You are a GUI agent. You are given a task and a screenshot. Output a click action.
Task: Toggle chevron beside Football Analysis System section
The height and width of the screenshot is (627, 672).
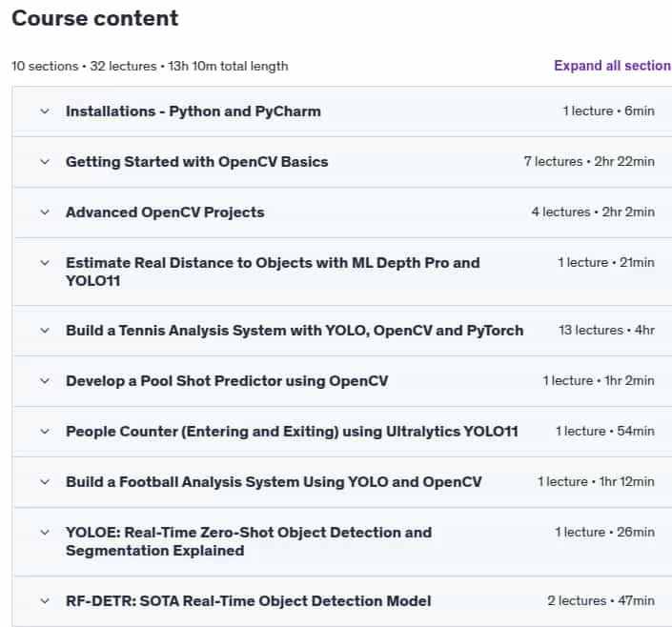45,482
